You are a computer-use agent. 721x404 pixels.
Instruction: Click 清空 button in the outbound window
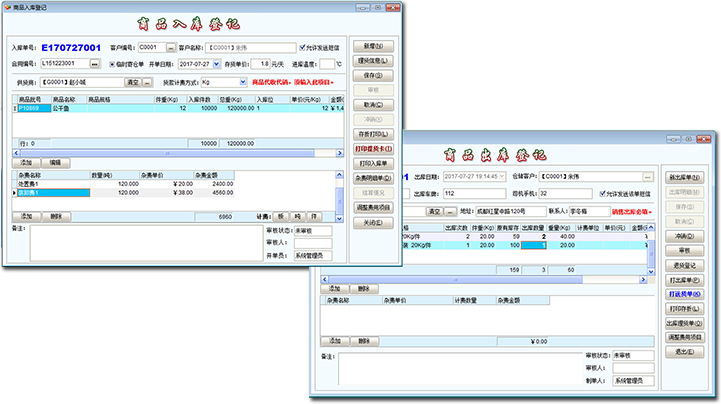[x=435, y=211]
